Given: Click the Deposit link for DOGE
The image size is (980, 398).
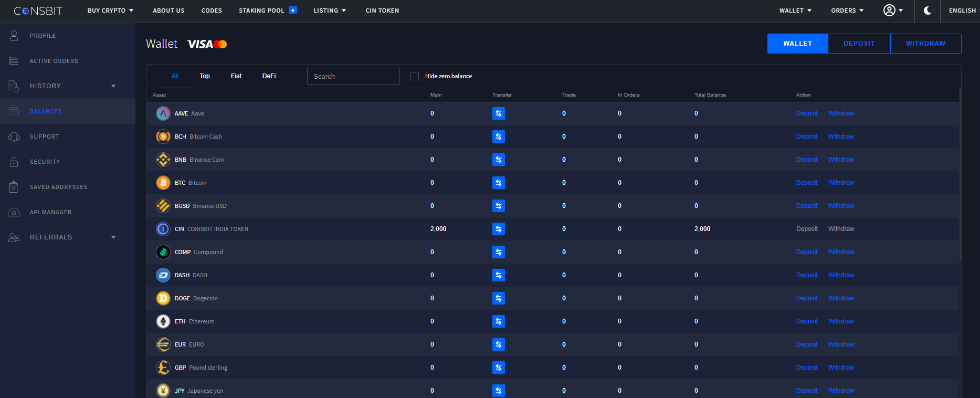Looking at the screenshot, I should pyautogui.click(x=807, y=298).
